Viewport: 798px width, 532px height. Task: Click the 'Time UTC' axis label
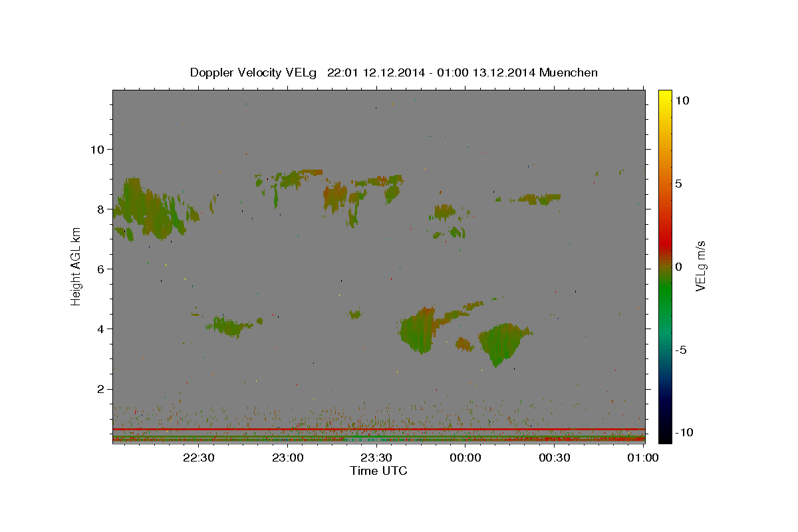[x=378, y=471]
